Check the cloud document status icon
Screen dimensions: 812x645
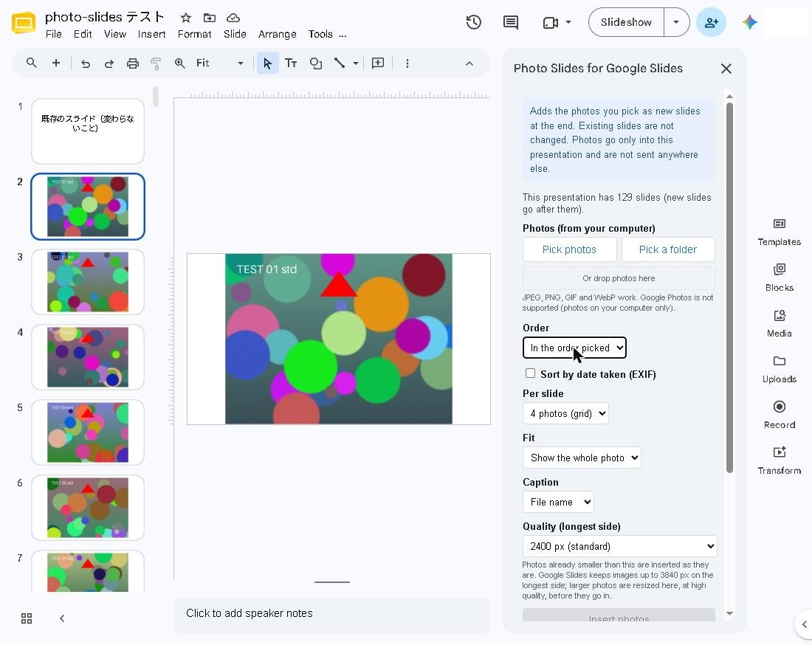[x=233, y=18]
